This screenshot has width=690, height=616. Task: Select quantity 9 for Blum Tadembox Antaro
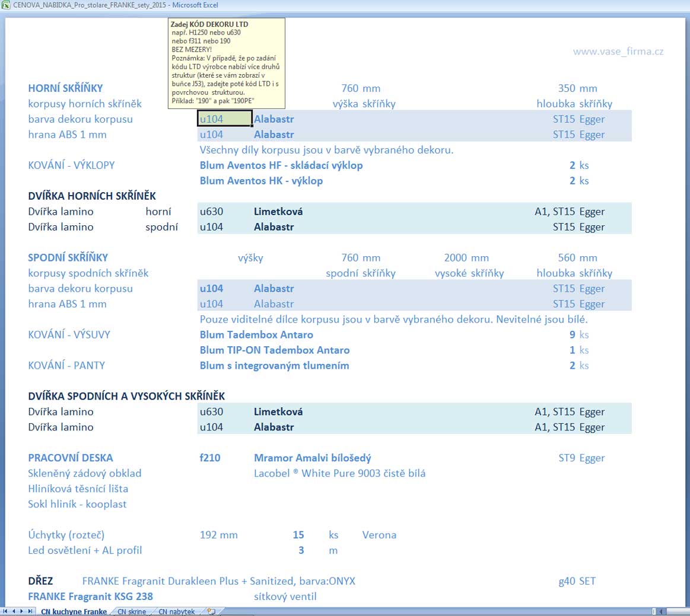coord(572,334)
